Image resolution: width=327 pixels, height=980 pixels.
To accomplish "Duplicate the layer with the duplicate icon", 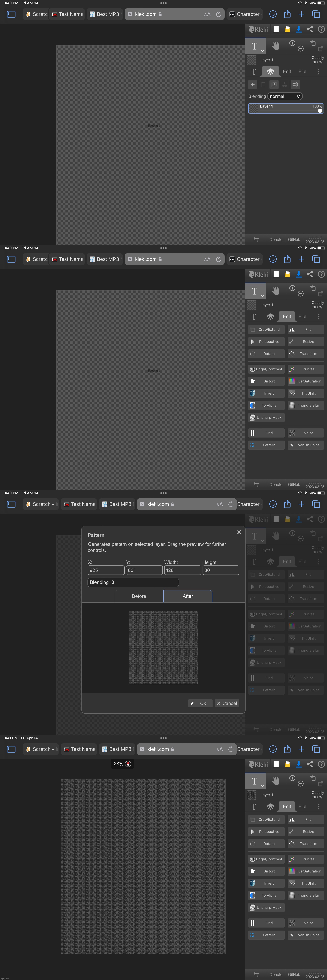I will point(274,84).
